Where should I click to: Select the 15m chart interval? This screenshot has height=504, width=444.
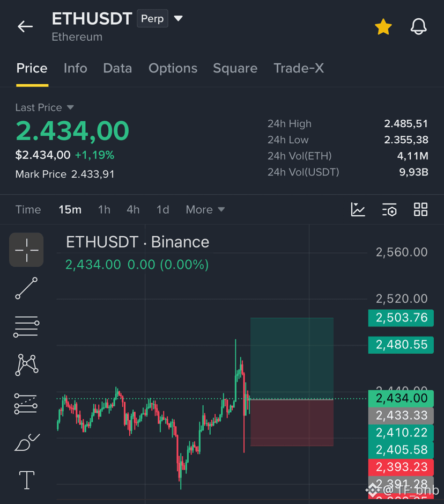[x=70, y=209]
